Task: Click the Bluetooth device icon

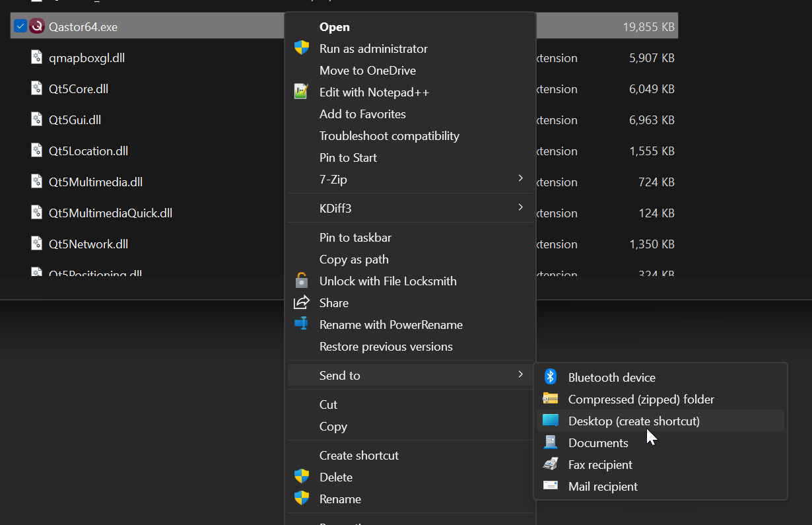Action: click(551, 377)
